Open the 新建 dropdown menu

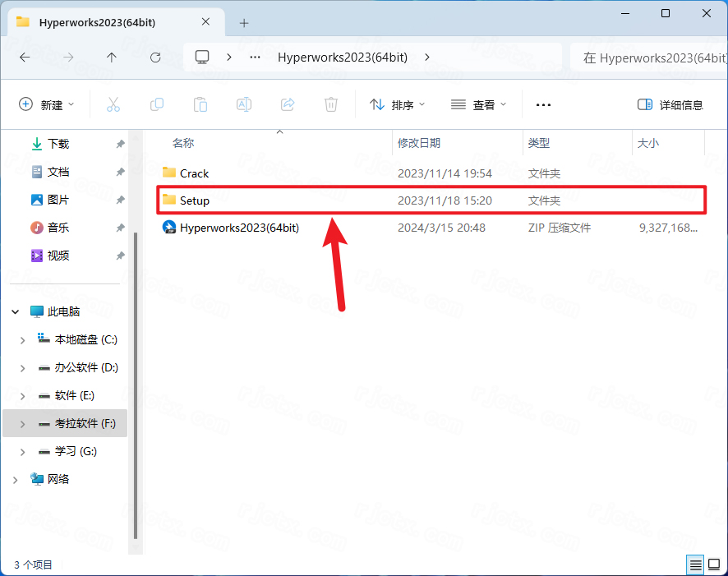click(x=47, y=104)
